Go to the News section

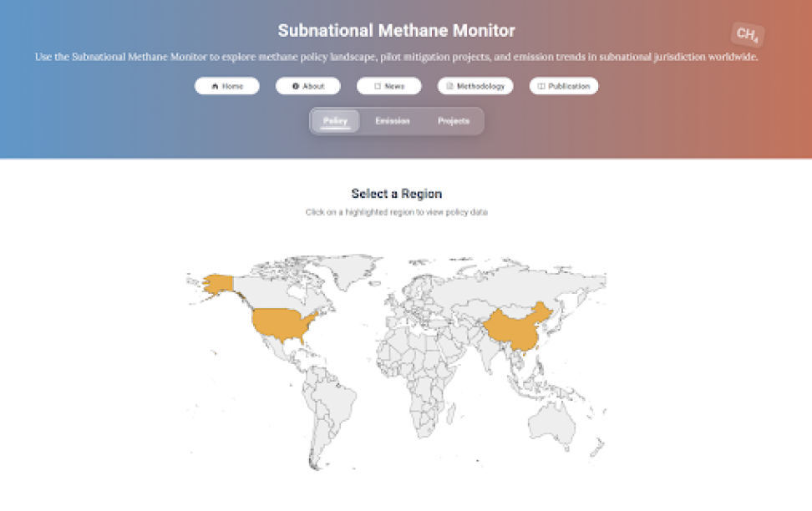[x=389, y=86]
